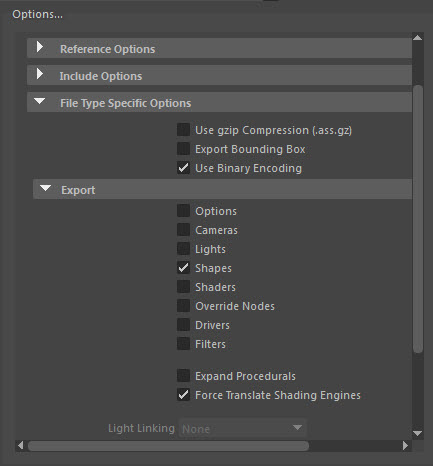
Task: Enable Expand Procedurals checkbox
Action: (183, 376)
